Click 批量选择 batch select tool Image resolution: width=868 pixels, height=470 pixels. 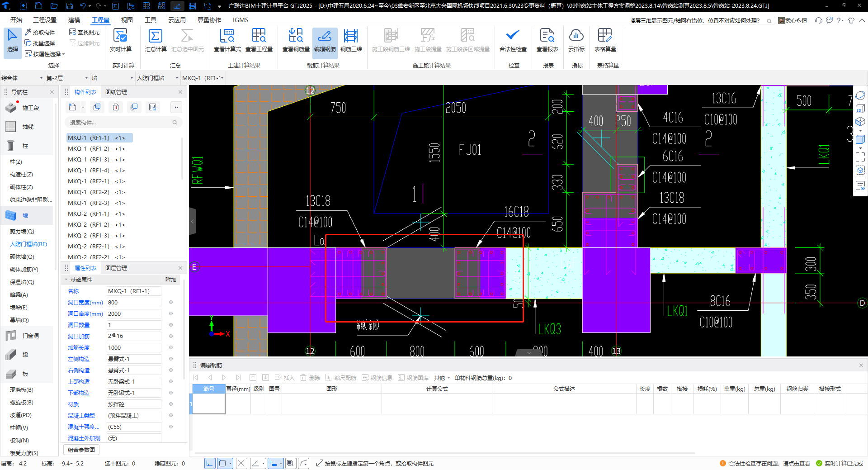[x=40, y=43]
